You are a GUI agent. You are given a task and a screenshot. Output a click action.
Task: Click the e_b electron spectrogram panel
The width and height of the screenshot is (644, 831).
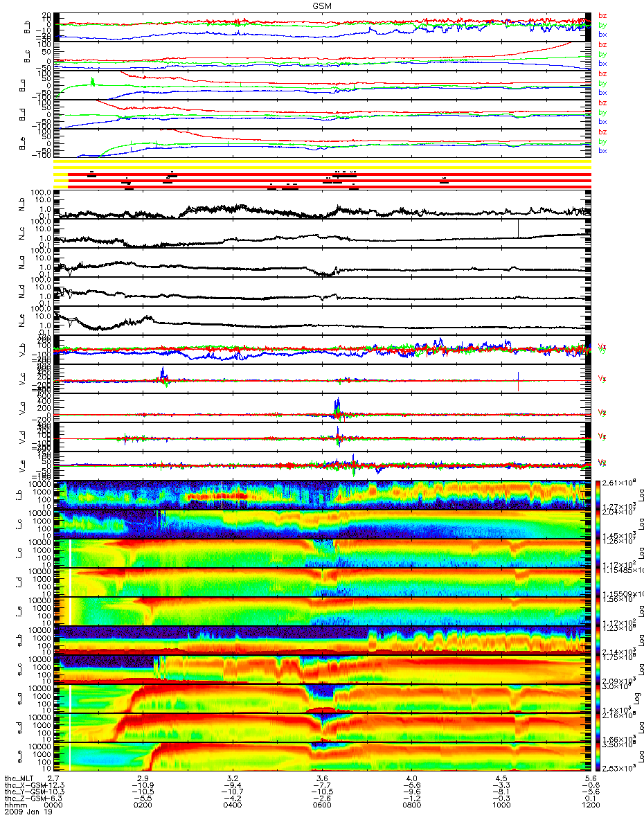pos(323,641)
